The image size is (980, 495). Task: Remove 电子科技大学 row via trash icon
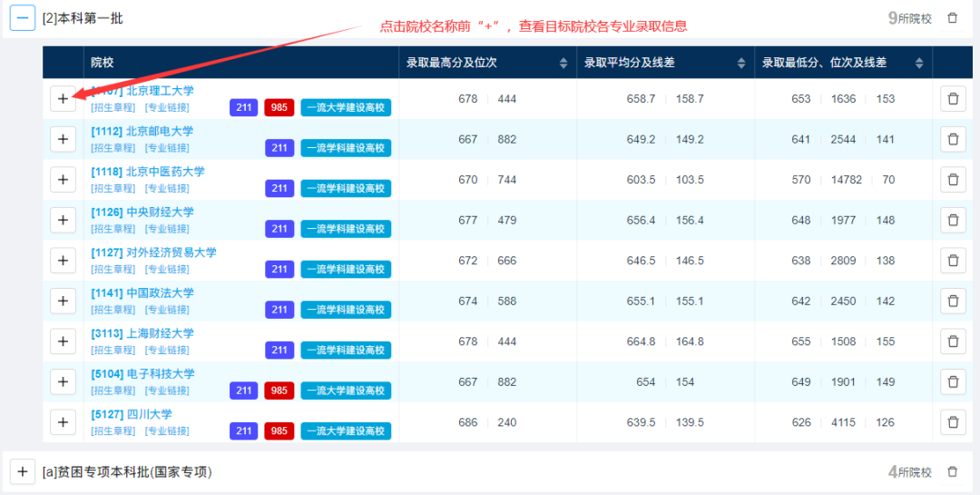[953, 381]
